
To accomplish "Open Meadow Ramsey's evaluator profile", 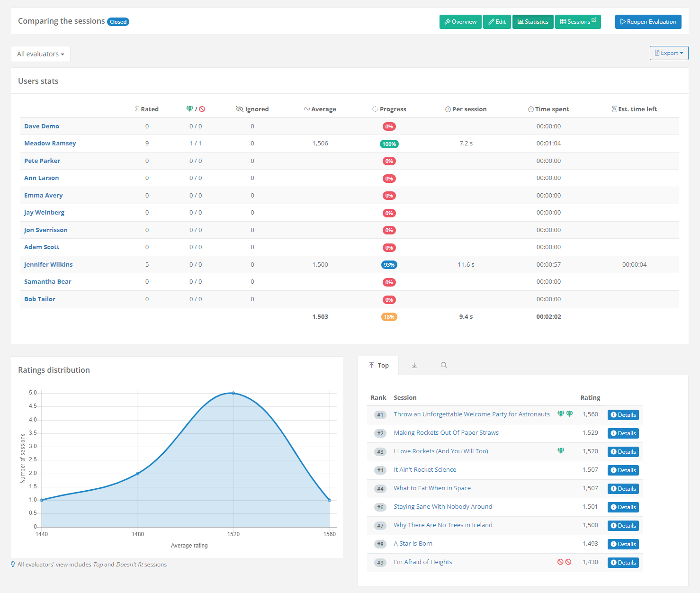I will [x=50, y=144].
